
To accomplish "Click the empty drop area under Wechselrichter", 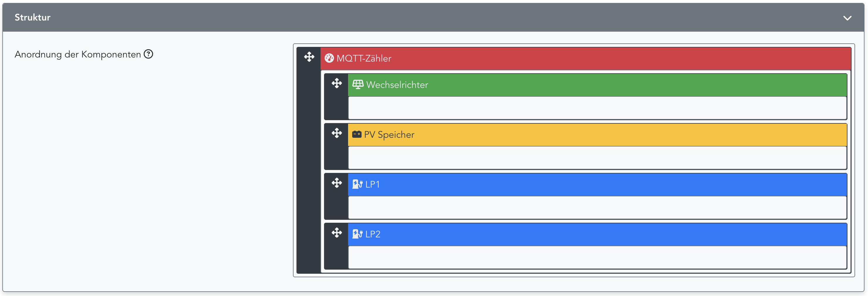I will [x=597, y=108].
